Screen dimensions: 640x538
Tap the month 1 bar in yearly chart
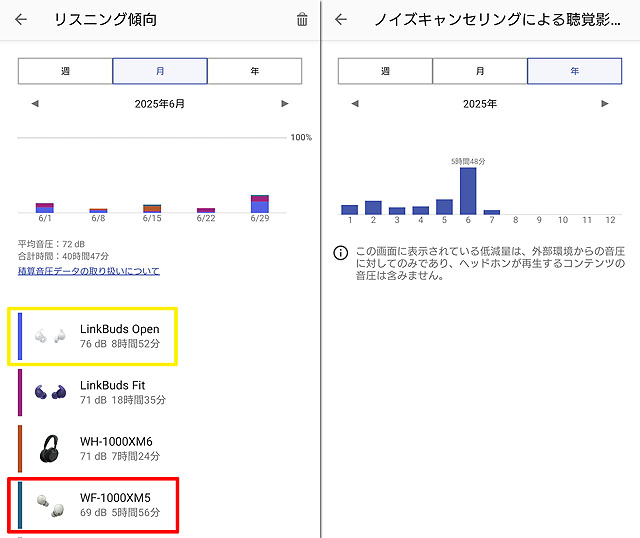[349, 209]
